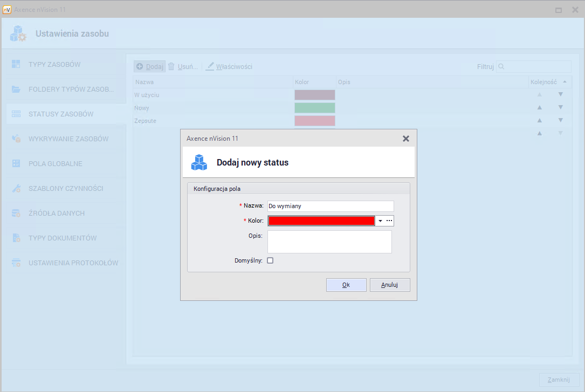Click the red Kolor swatch field
585x392 pixels.
[x=321, y=221]
